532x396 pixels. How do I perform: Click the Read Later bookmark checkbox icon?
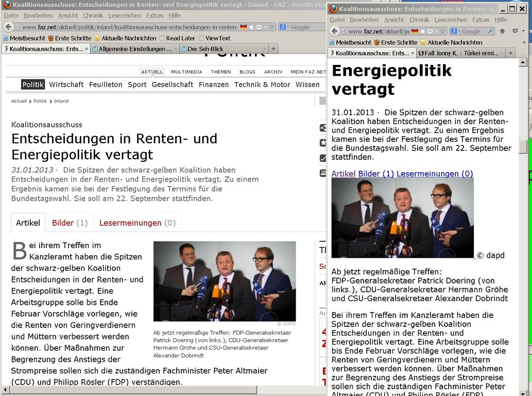click(162, 38)
